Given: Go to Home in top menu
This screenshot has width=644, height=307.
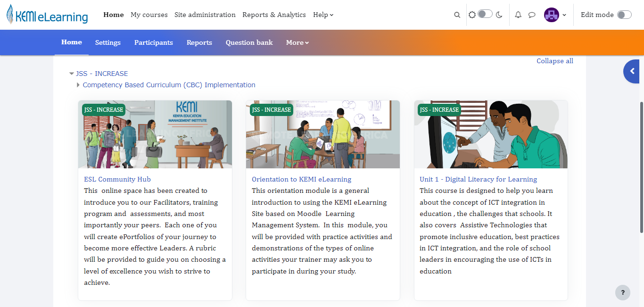Looking at the screenshot, I should (114, 15).
